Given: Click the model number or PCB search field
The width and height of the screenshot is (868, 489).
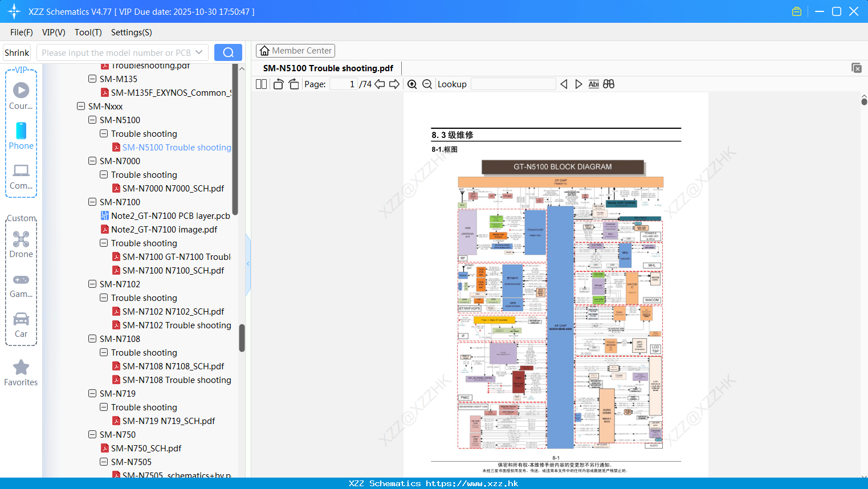Looking at the screenshot, I should click(116, 52).
